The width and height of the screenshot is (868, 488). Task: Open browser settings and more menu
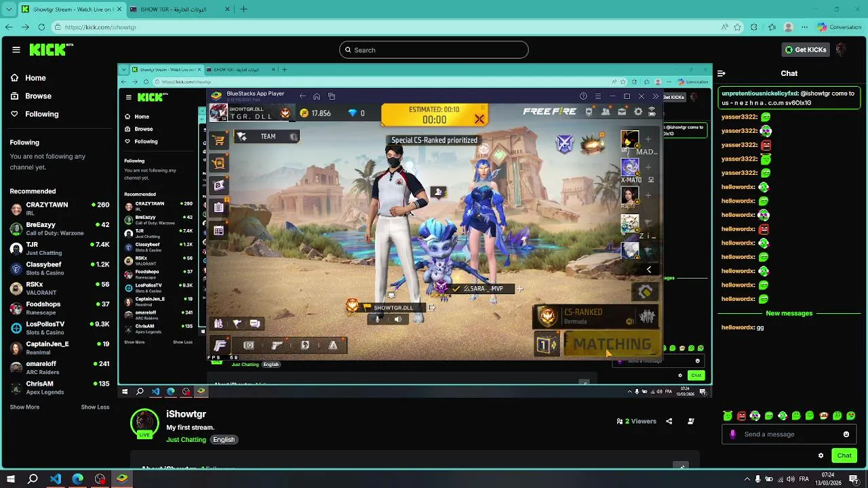804,27
